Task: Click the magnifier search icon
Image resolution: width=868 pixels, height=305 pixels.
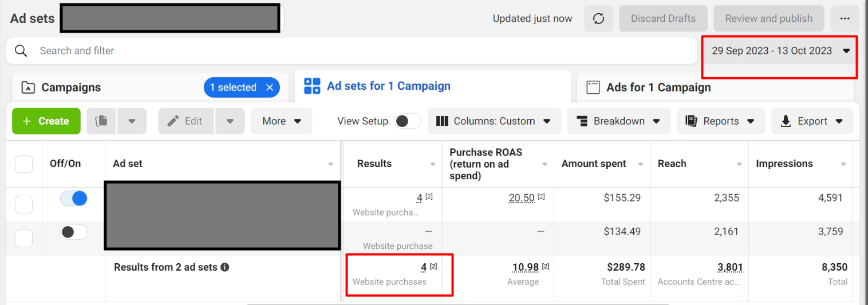Action: click(21, 51)
